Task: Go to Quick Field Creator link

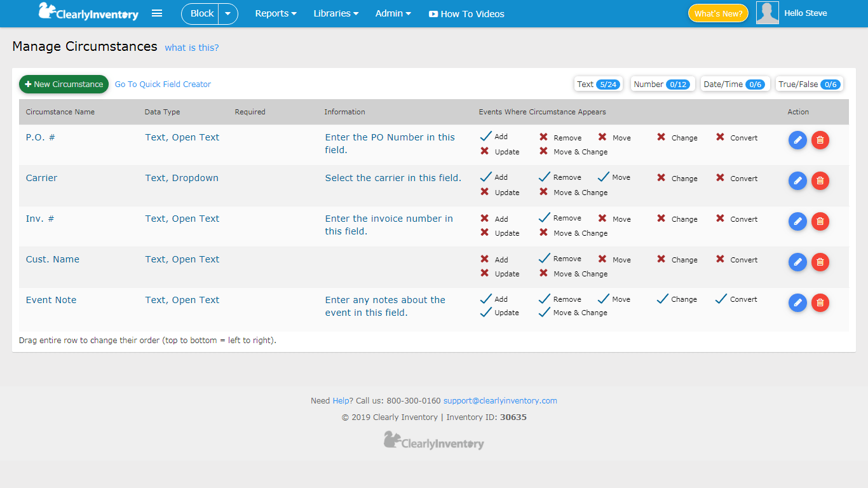Action: [163, 85]
